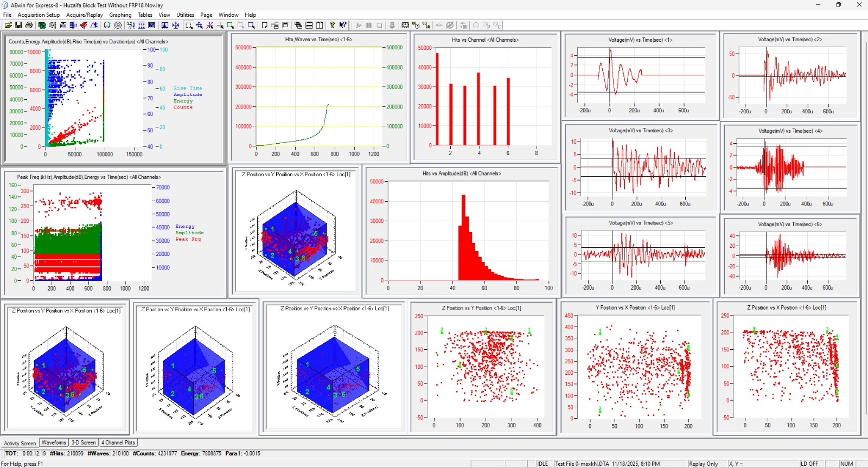Open the Graphing menu
Image resolution: width=868 pixels, height=468 pixels.
pos(120,15)
